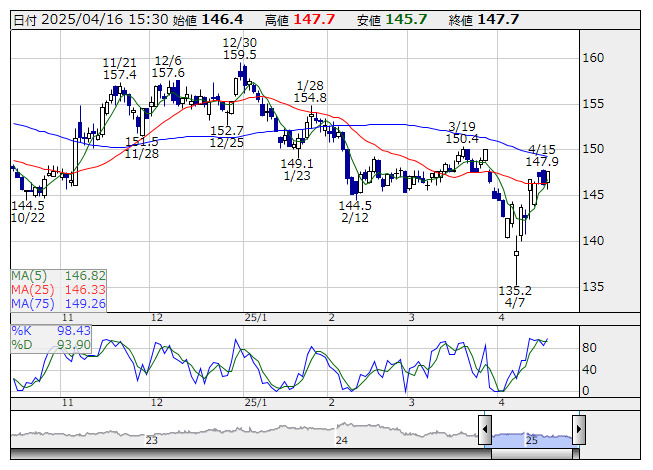
Task: Click the 11/28 151.5 label
Action: pyautogui.click(x=142, y=147)
